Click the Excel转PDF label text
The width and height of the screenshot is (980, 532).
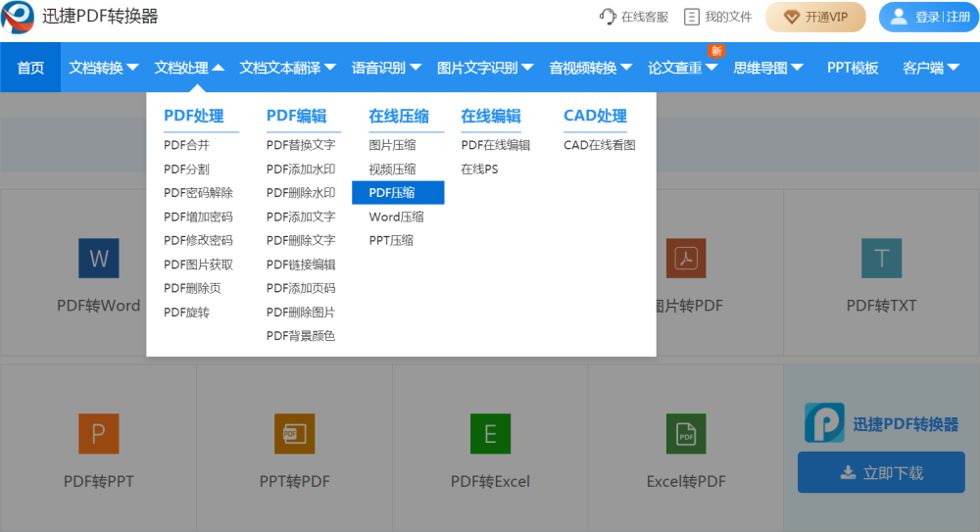[x=686, y=481]
